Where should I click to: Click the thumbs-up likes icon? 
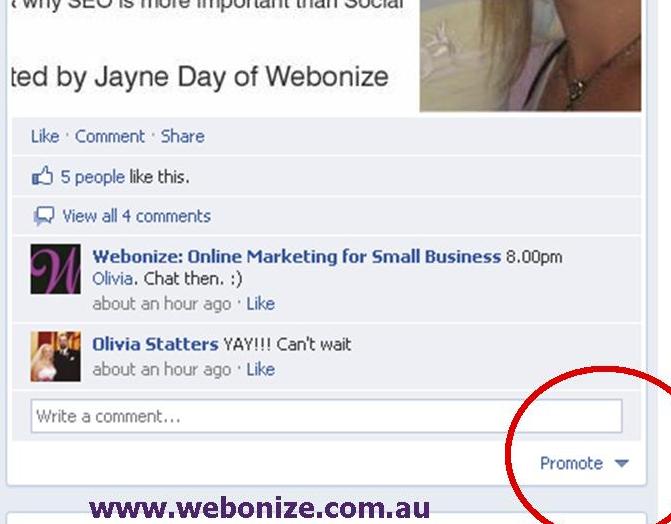(x=42, y=176)
